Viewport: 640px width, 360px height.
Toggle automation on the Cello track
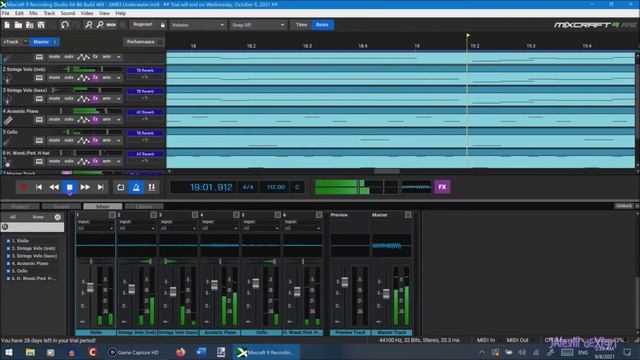83,140
